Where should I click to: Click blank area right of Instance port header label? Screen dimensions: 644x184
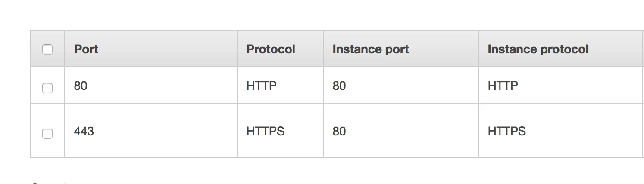coord(444,49)
